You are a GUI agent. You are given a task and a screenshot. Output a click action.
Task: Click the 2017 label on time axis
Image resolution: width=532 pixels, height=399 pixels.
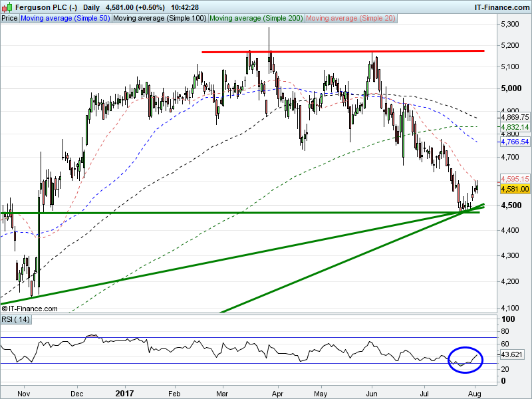coord(124,394)
